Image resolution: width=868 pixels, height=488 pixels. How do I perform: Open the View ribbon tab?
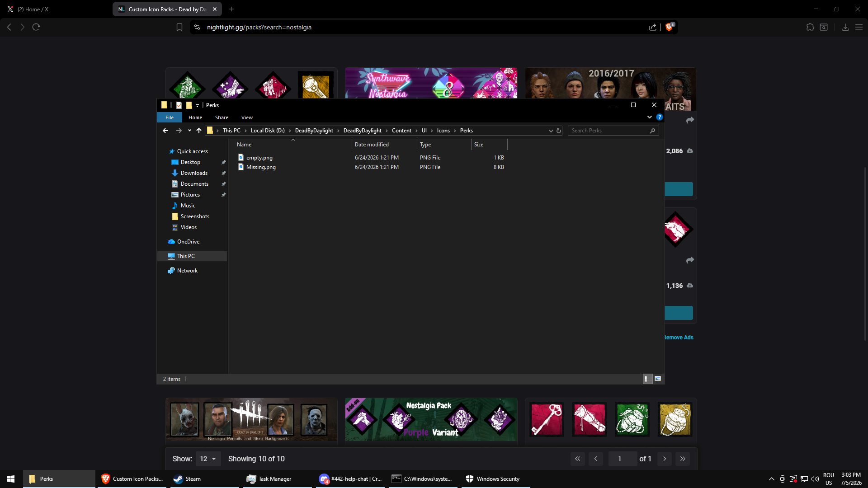pos(247,117)
